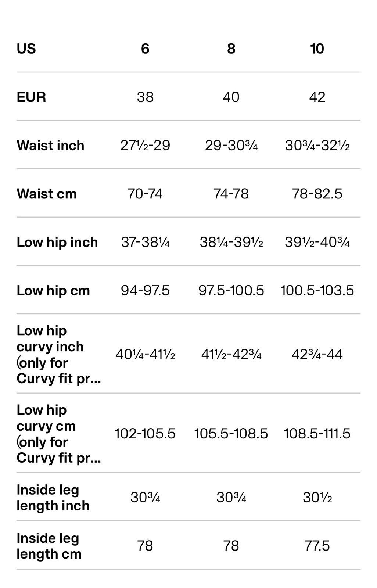Click the Waist inch row label
Image resolution: width=377 pixels, height=588 pixels.
pos(50,146)
